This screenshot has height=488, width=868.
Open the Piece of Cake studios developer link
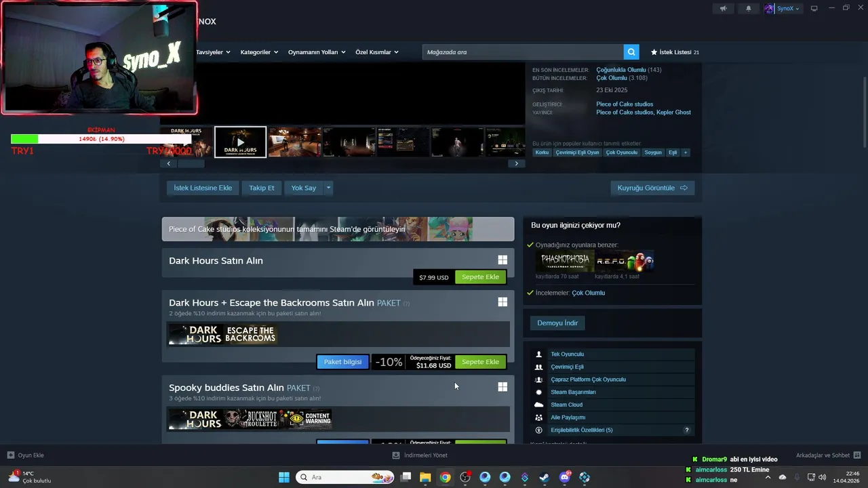[x=625, y=104]
